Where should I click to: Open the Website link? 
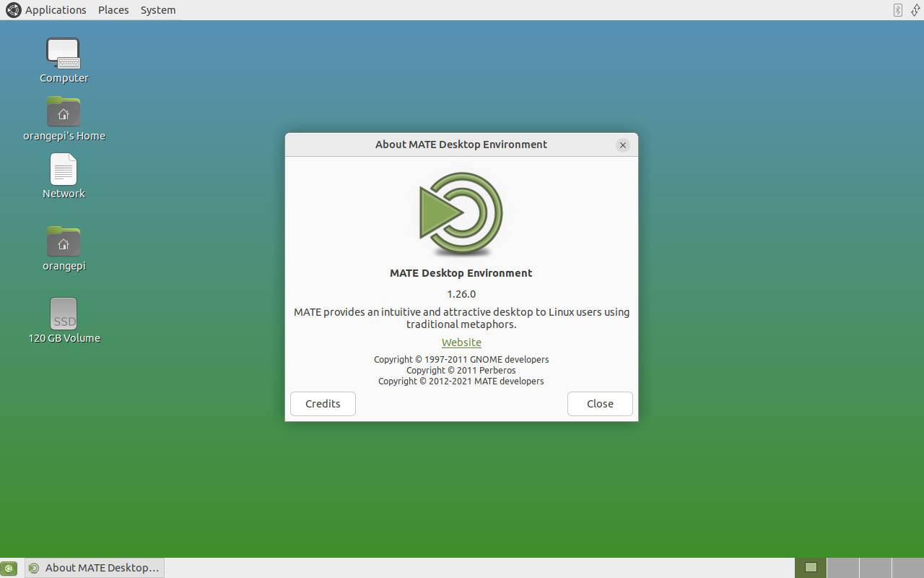461,342
